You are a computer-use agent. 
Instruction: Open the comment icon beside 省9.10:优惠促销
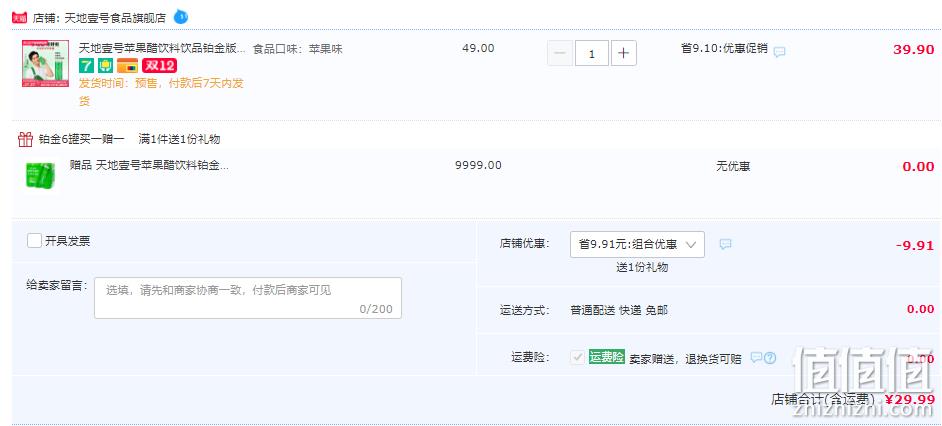coord(779,52)
